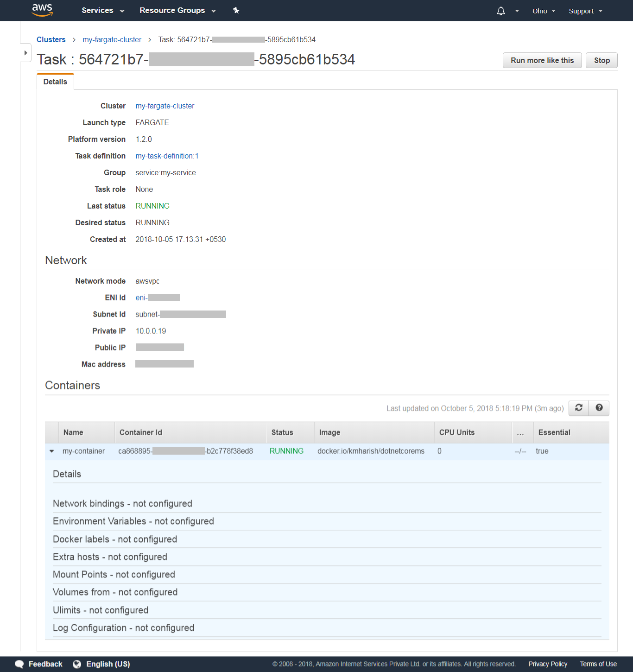Expand Ulimits - not configured
The height and width of the screenshot is (672, 633).
point(101,610)
